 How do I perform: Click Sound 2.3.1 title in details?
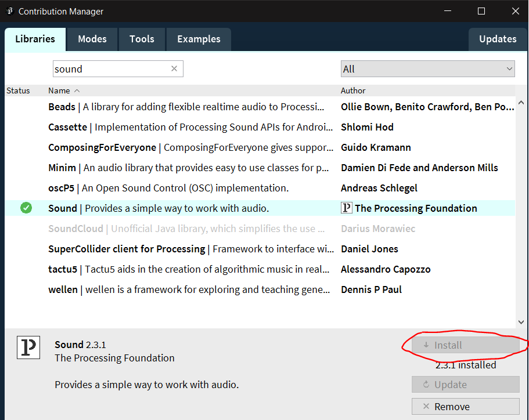pyautogui.click(x=80, y=345)
